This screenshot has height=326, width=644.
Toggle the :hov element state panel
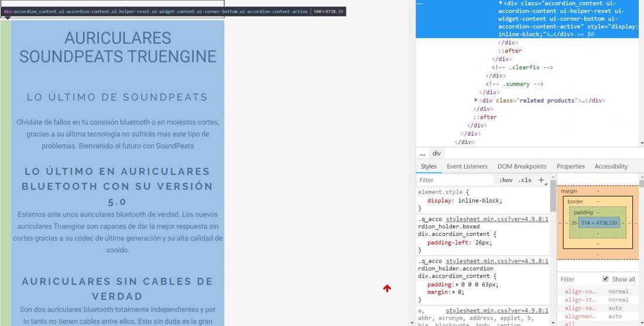click(x=506, y=180)
